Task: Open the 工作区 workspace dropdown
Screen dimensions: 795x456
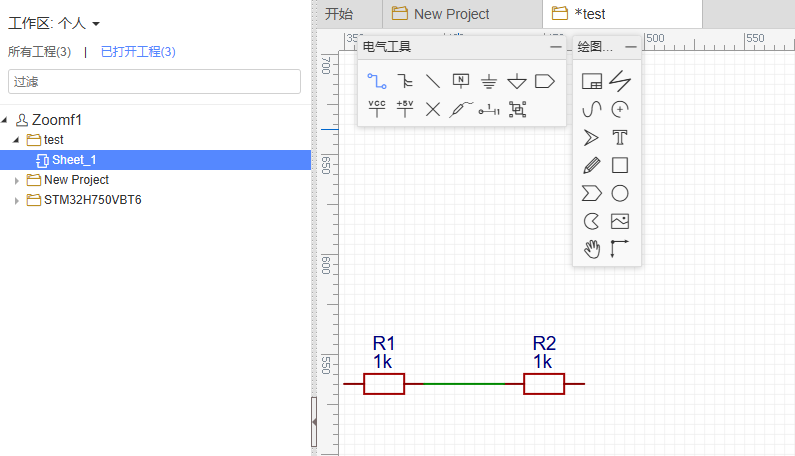Action: 96,23
